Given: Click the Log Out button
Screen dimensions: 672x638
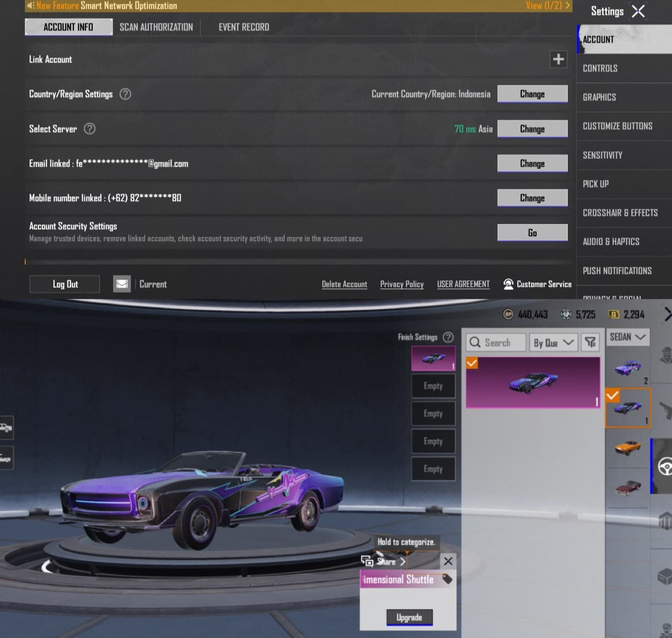Looking at the screenshot, I should (x=65, y=284).
